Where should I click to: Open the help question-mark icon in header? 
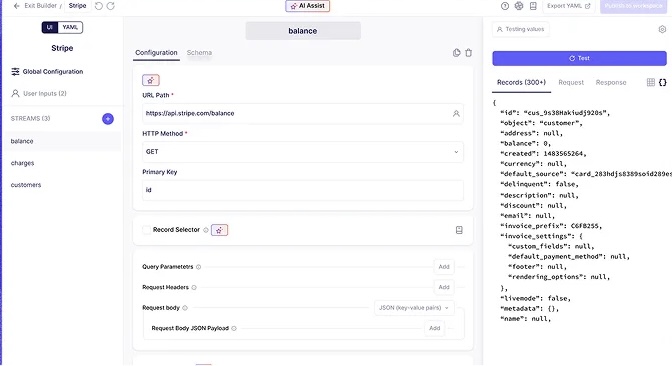505,6
